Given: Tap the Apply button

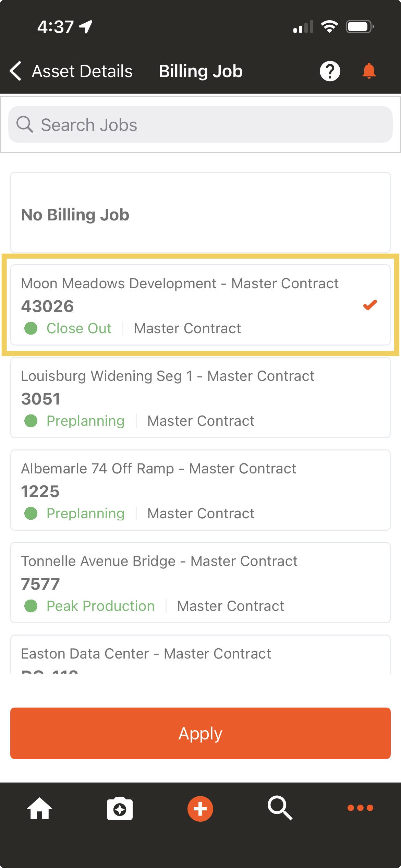Looking at the screenshot, I should click(x=200, y=733).
